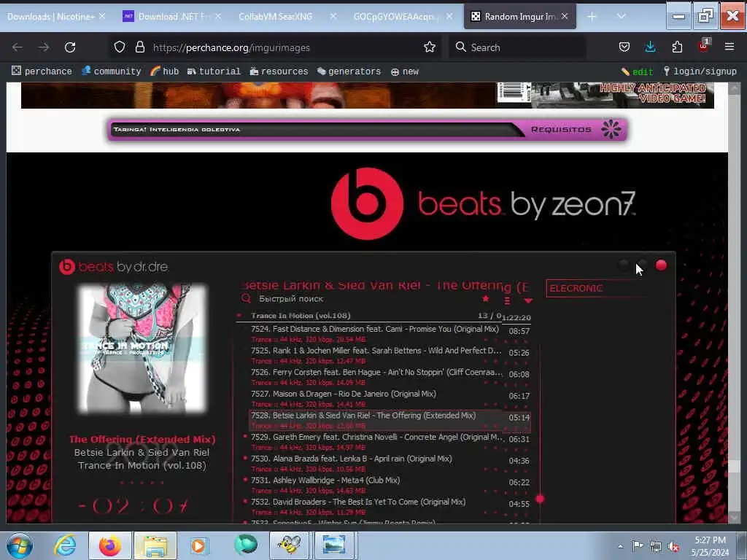Open the network tray icon

coord(656,546)
